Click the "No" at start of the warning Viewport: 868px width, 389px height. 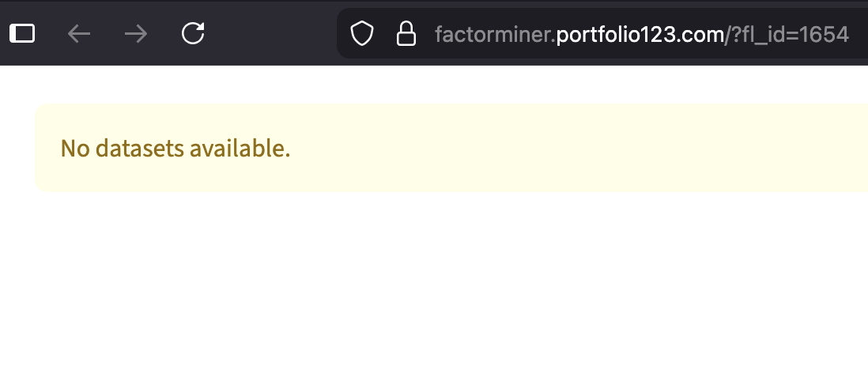[75, 149]
